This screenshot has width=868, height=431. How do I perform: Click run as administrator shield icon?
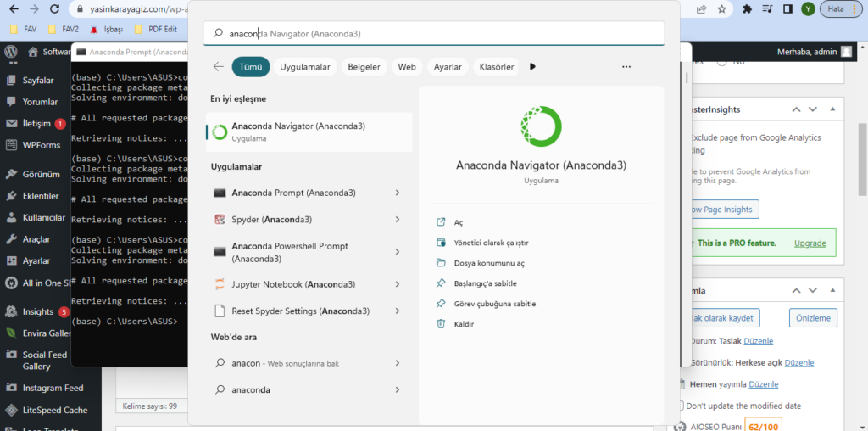point(441,243)
